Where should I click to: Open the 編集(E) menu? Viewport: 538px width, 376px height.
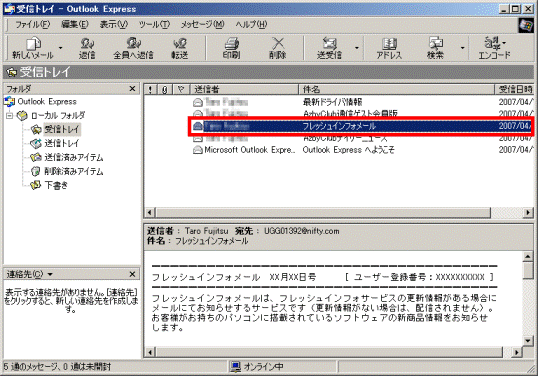coord(74,24)
